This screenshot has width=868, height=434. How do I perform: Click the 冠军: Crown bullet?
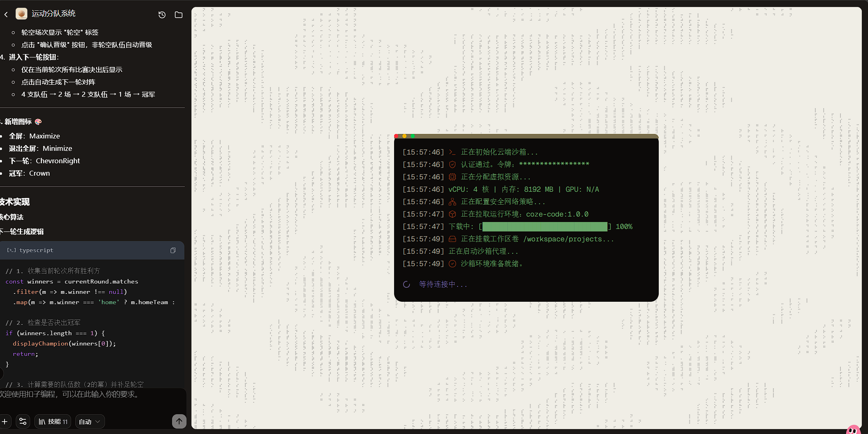pyautogui.click(x=29, y=173)
